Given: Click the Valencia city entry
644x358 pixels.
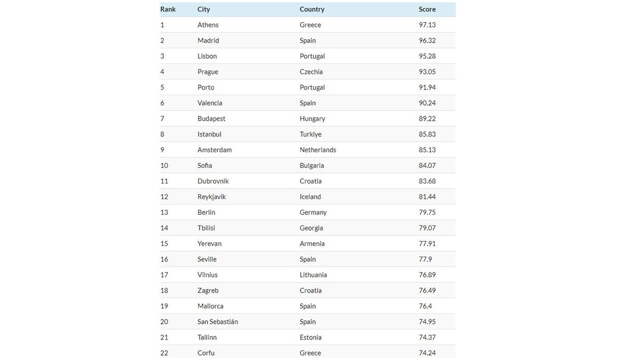Looking at the screenshot, I should (210, 102).
